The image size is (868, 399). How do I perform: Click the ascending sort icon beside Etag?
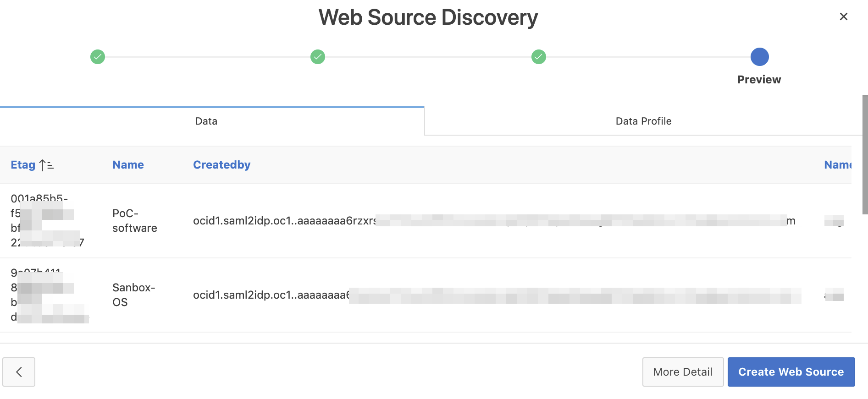click(x=46, y=165)
